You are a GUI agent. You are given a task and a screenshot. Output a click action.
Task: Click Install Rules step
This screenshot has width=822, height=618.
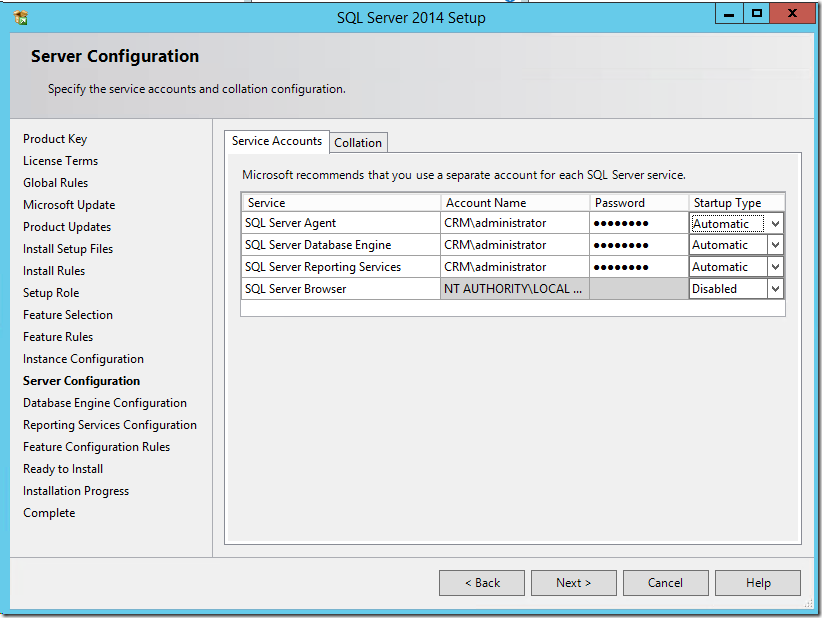pos(54,271)
